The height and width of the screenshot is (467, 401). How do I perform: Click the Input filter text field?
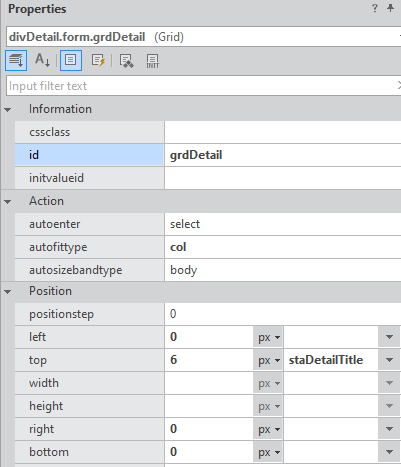click(203, 86)
